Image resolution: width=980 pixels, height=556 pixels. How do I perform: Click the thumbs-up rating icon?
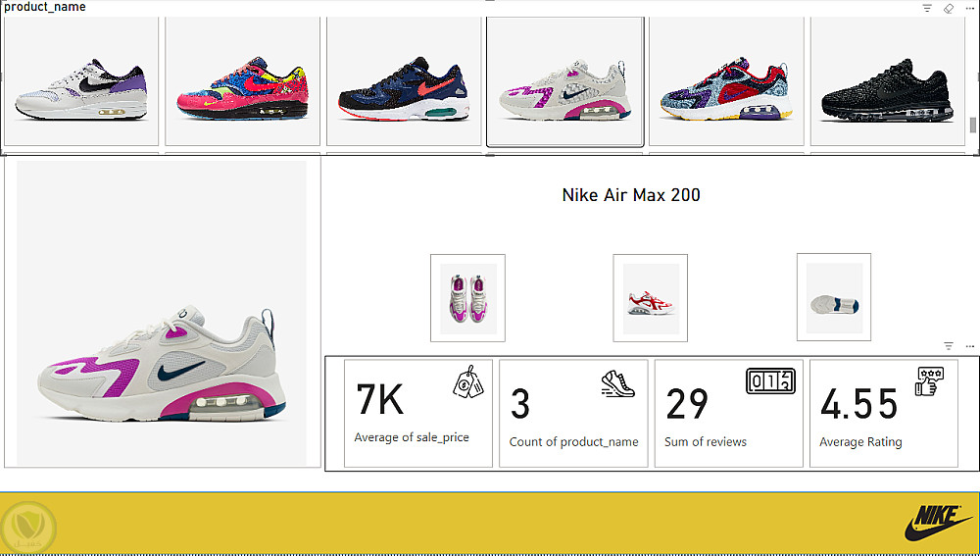point(929,381)
